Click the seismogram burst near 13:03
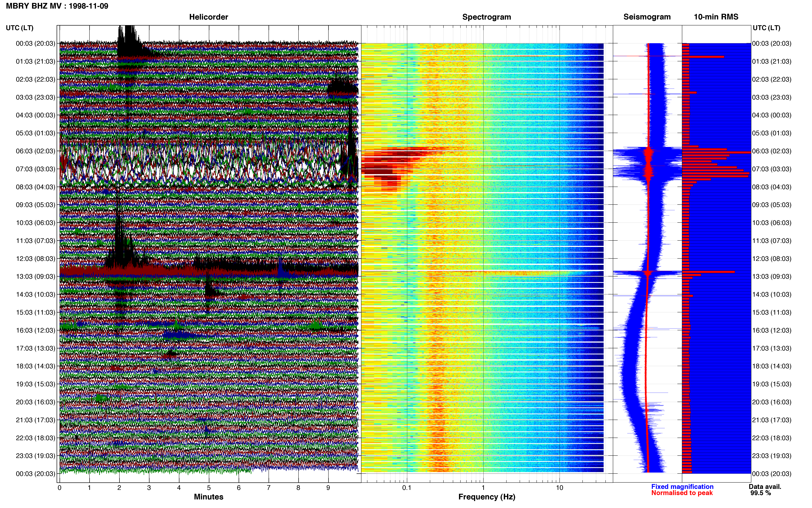 coord(647,273)
